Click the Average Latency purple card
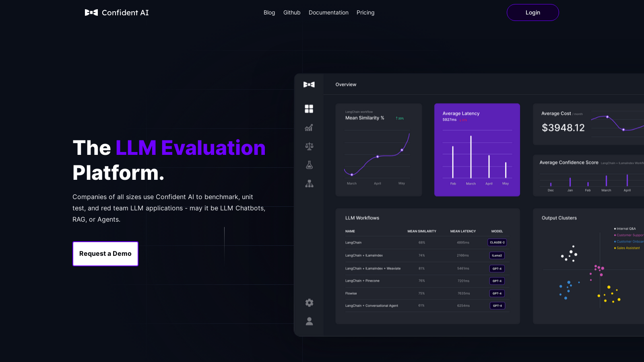644x362 pixels. [x=477, y=150]
